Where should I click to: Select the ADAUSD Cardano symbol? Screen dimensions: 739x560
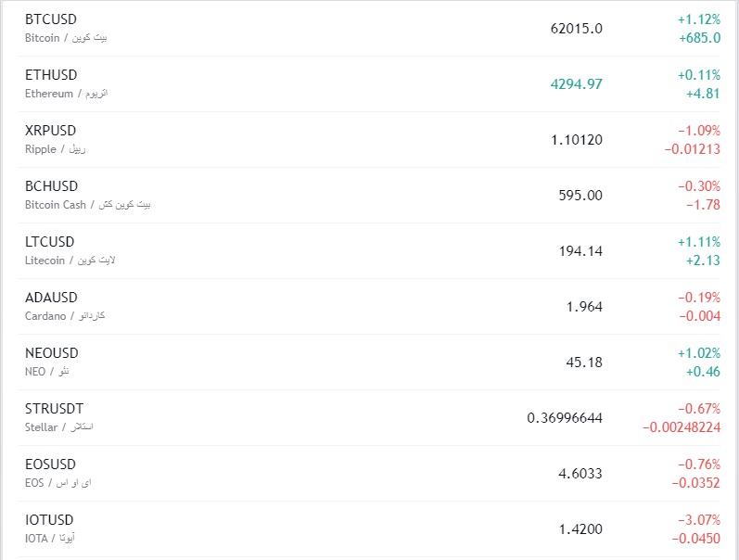(x=51, y=298)
